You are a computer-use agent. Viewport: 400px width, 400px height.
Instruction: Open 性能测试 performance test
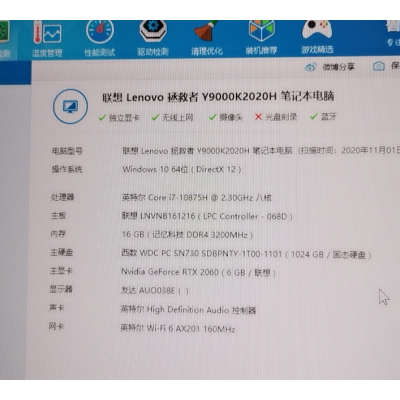[x=100, y=39]
